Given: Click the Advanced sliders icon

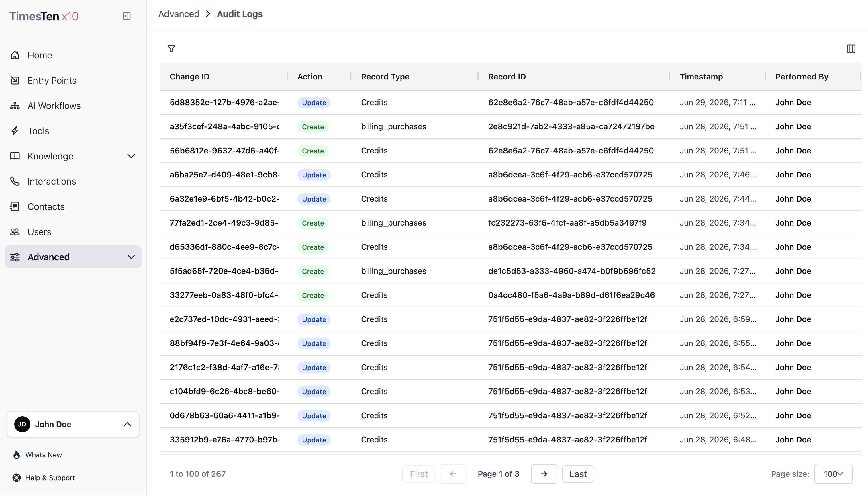Looking at the screenshot, I should click(15, 257).
